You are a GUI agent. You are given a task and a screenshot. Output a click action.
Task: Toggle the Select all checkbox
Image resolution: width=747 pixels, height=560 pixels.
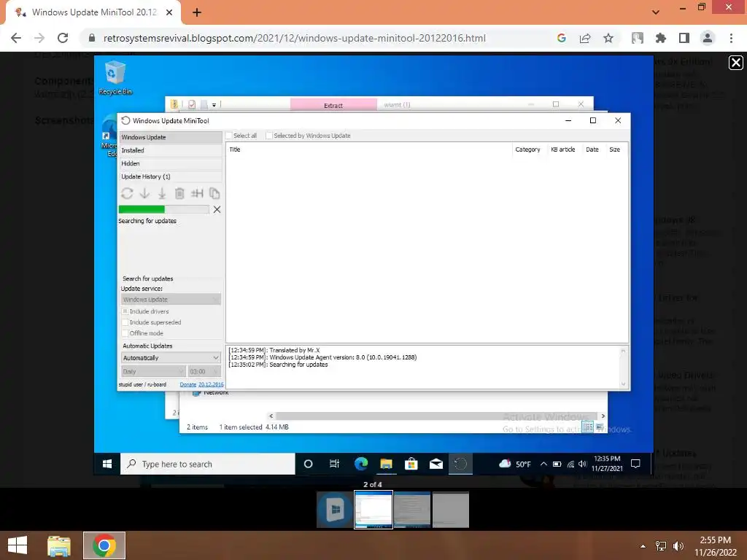point(229,136)
